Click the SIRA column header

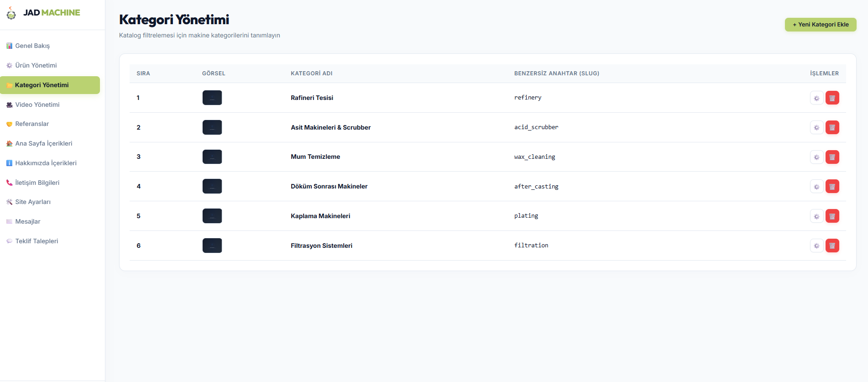(143, 73)
